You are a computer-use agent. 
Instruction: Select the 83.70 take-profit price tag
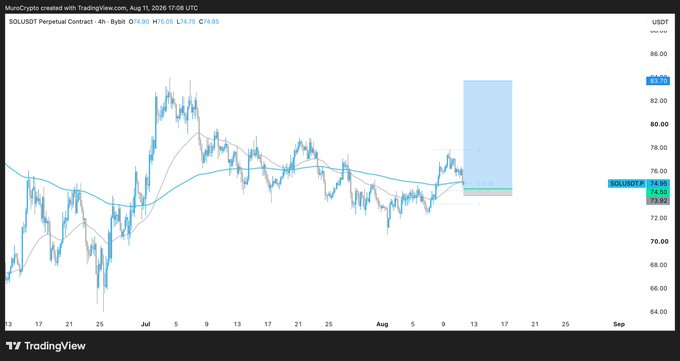(658, 81)
